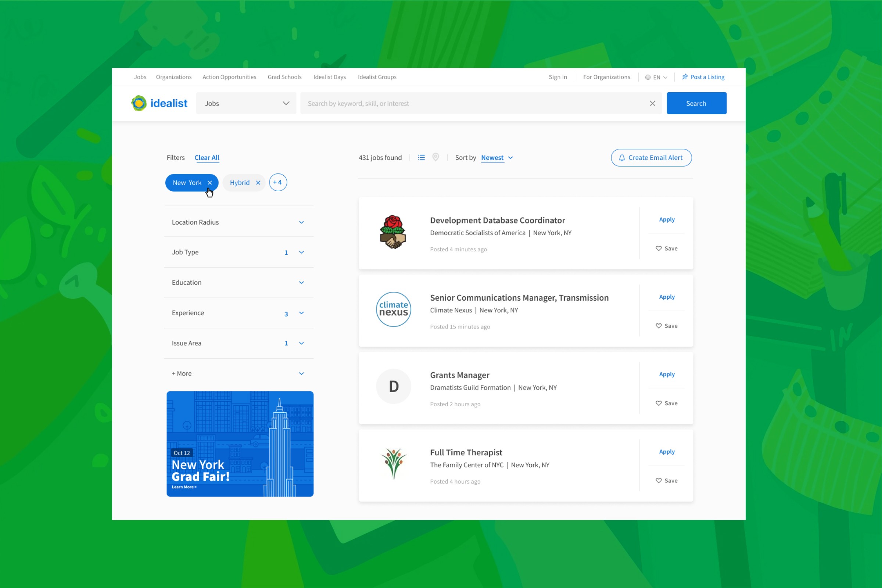Screen dimensions: 882x588
Task: Remove the Hybrid filter chip
Action: point(258,183)
